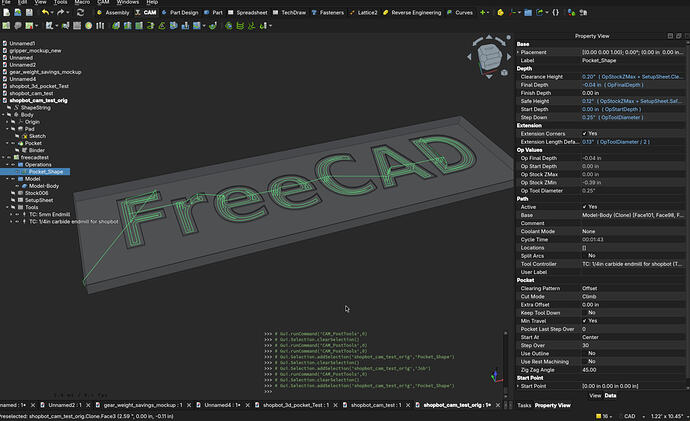Click the Save document icon
Screen dimensions: 690x421
29,12
